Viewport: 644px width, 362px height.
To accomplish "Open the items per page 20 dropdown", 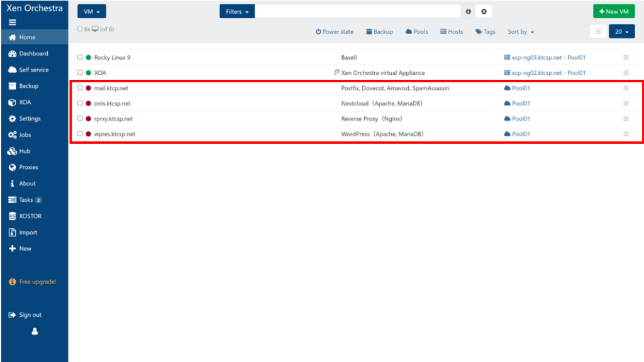I will [622, 31].
